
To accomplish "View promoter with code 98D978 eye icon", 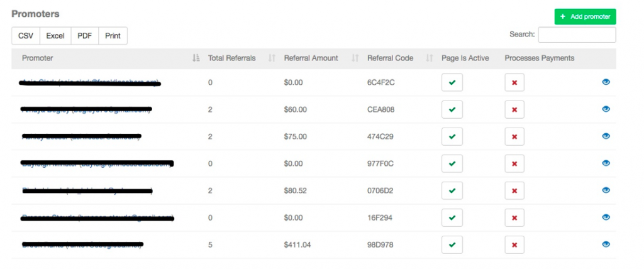I will click(606, 244).
